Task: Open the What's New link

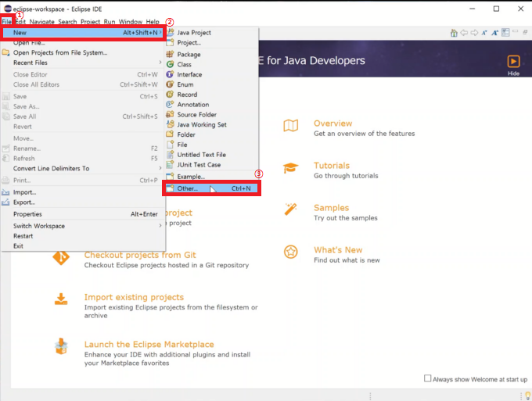Action: pos(338,250)
